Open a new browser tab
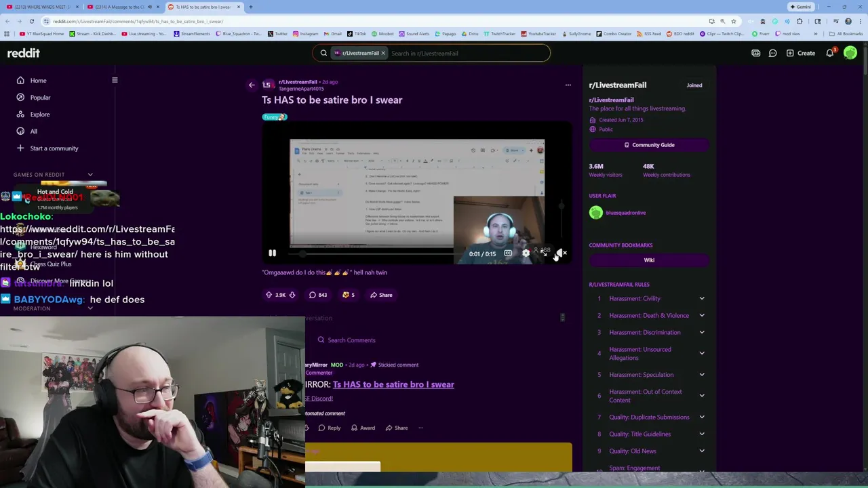The width and height of the screenshot is (868, 488). pos(250,7)
